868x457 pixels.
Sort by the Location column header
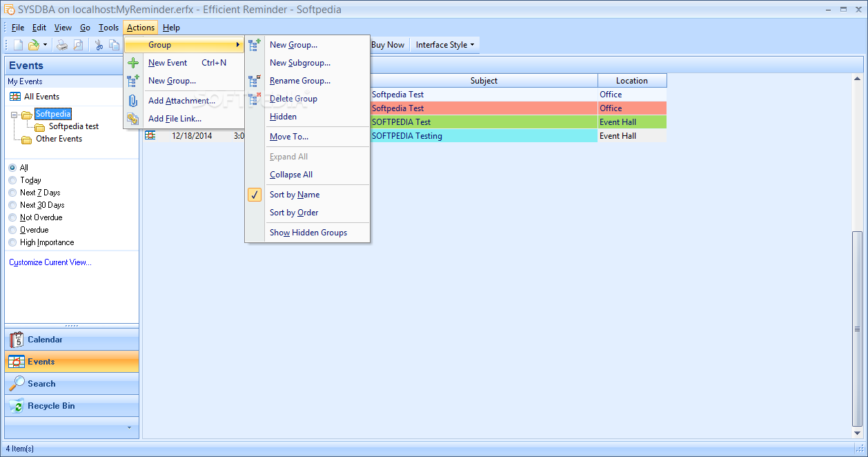[632, 81]
